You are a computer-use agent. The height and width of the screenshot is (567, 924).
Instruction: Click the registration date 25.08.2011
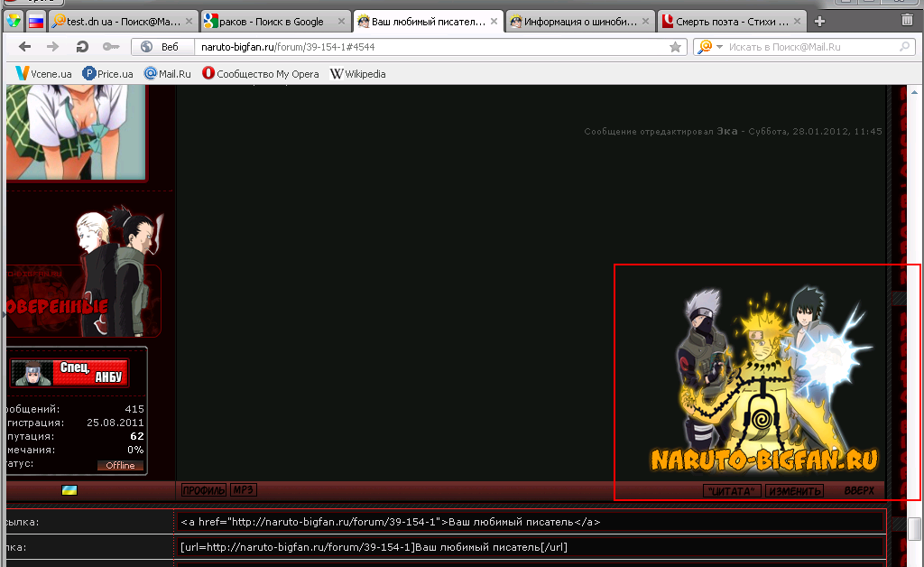(x=115, y=423)
